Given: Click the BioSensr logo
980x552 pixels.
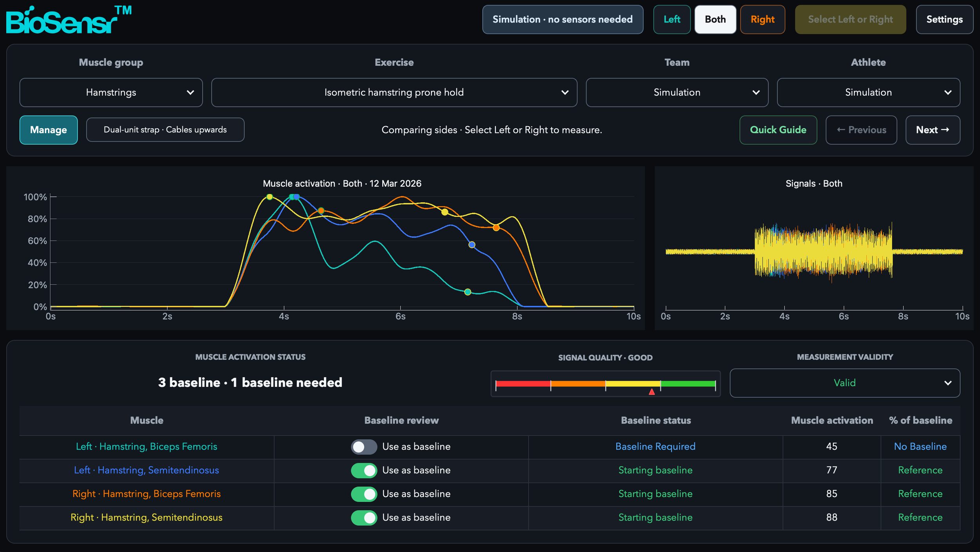Looking at the screenshot, I should tap(69, 20).
